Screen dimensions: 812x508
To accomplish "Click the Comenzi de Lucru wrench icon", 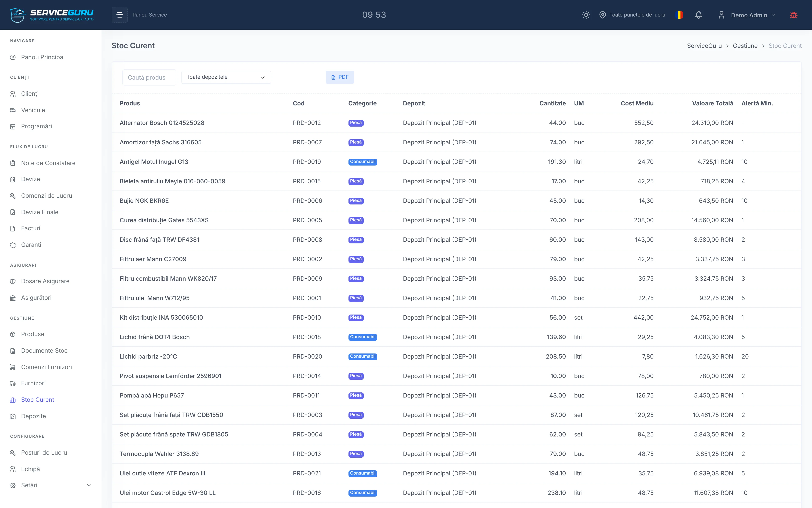I will coord(13,196).
